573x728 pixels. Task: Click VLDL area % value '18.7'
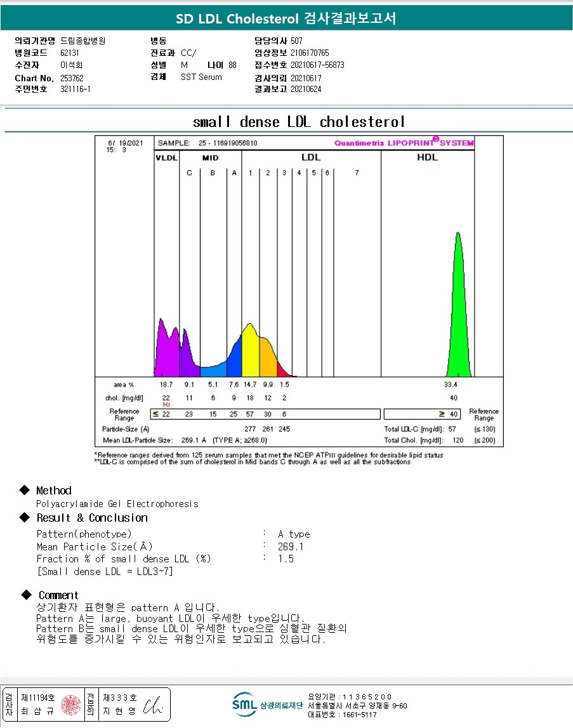click(x=166, y=385)
